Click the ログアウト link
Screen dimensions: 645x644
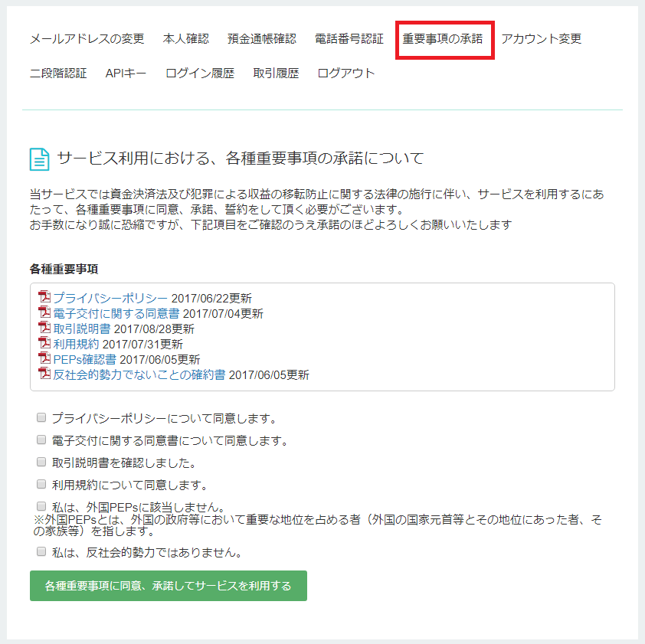(346, 74)
